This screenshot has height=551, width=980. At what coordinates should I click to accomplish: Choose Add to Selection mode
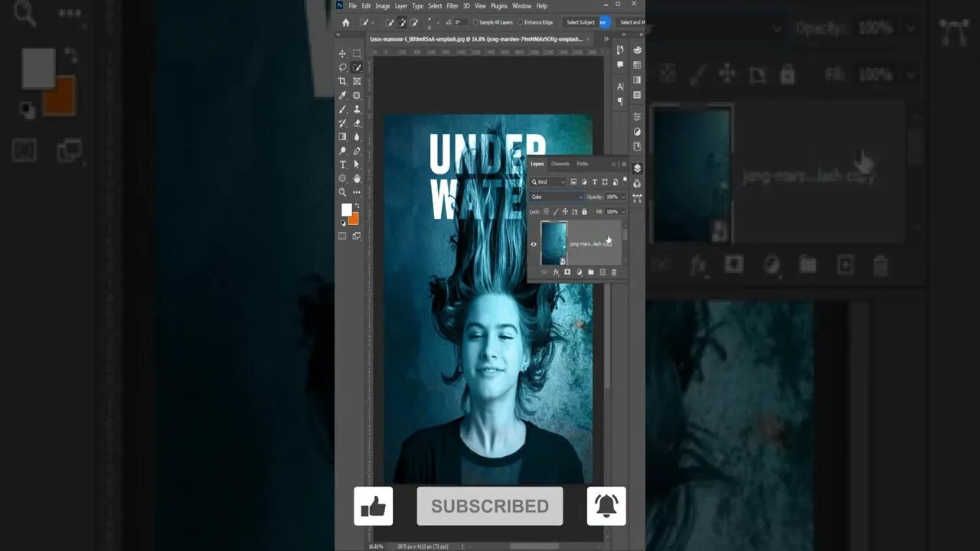pos(401,22)
